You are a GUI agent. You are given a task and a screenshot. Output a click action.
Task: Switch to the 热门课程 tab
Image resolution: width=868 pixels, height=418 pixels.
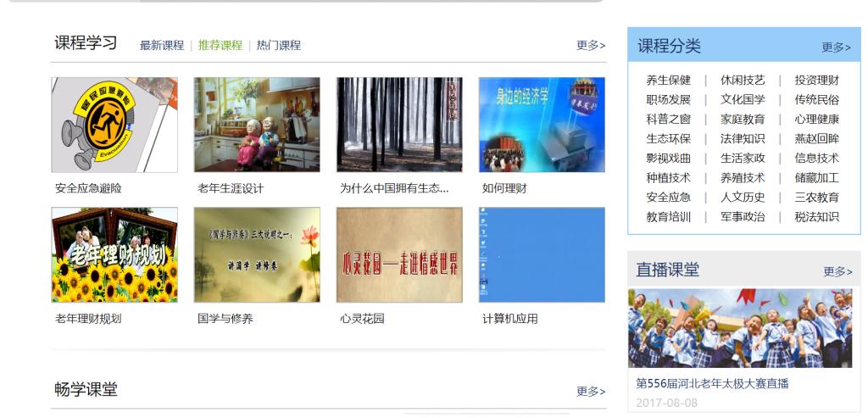pyautogui.click(x=278, y=46)
